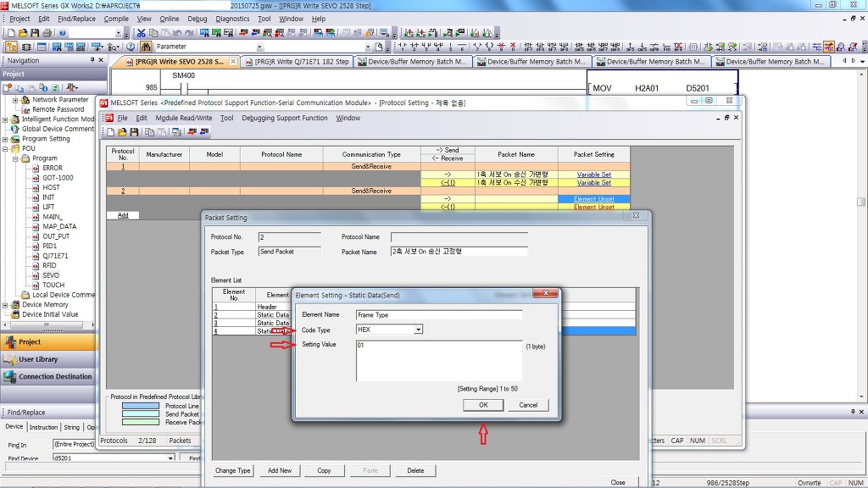Open the Module Read/Write menu

point(183,118)
